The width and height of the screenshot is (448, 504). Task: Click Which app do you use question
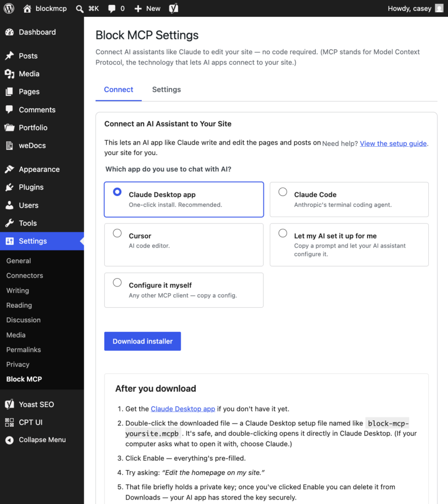168,169
